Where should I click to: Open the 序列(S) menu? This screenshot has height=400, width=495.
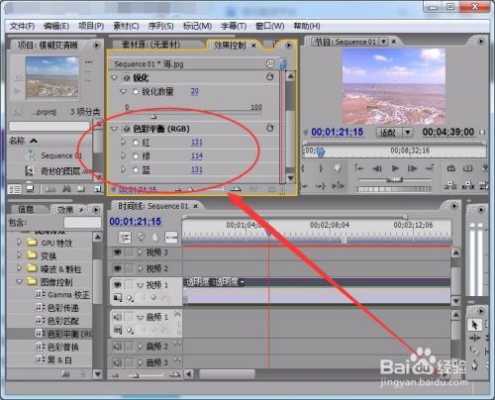[161, 26]
